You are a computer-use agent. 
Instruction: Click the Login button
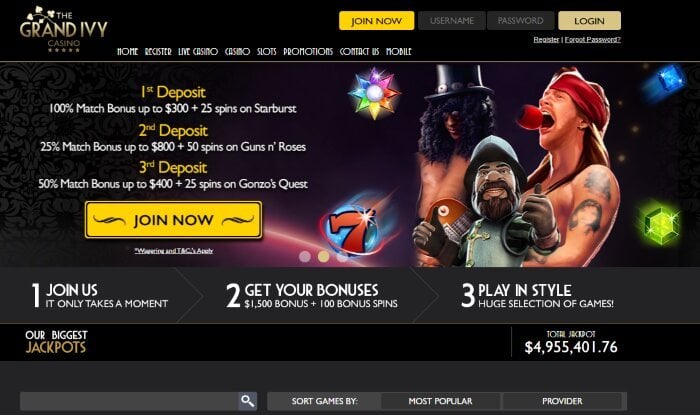point(589,21)
